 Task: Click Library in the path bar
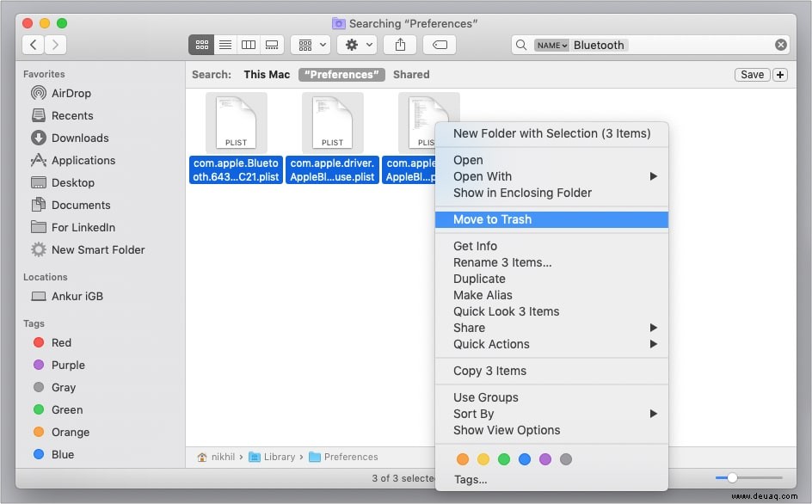(273, 457)
